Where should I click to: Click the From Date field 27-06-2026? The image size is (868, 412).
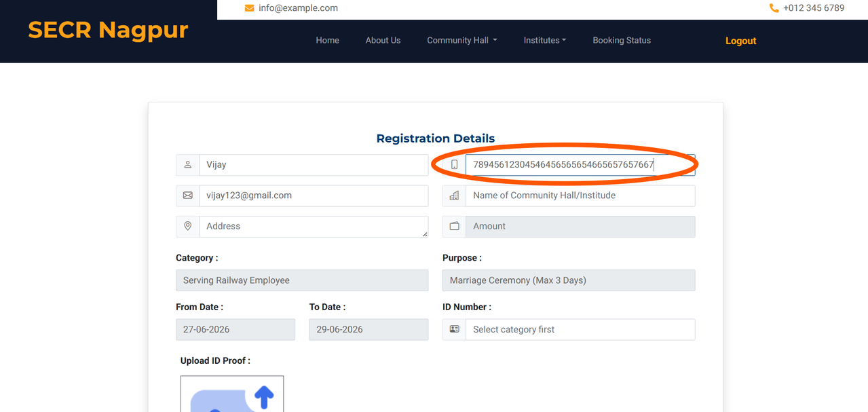pos(235,329)
